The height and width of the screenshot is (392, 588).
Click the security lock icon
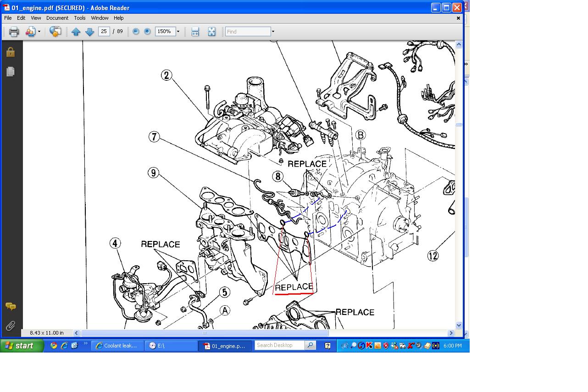point(11,52)
